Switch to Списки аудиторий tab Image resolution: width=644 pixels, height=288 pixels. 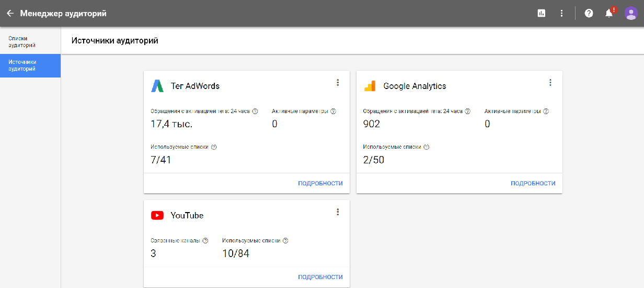tap(22, 42)
